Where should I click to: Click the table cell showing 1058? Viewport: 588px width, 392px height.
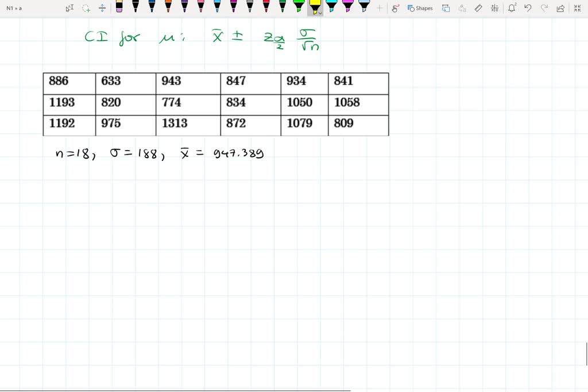pyautogui.click(x=358, y=105)
